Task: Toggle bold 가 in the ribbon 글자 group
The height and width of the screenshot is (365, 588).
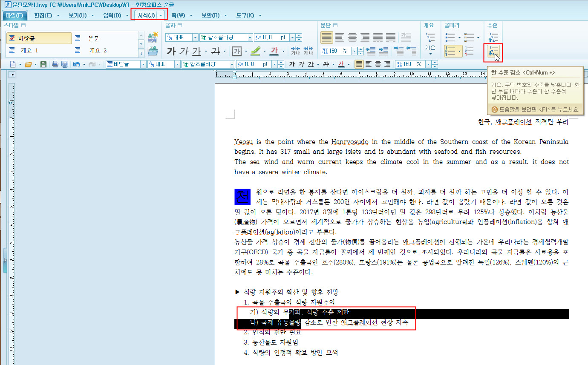Action: (171, 52)
